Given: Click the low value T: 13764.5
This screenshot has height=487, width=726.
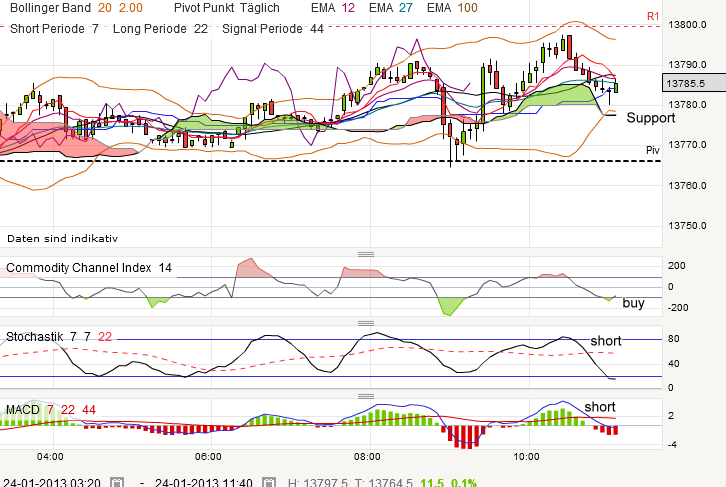Looking at the screenshot, I should tap(384, 483).
